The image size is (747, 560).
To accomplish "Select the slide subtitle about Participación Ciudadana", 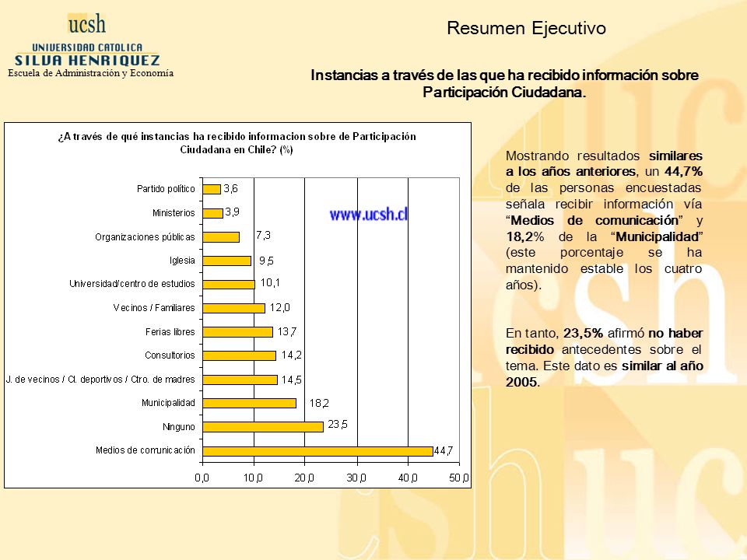I will (504, 83).
